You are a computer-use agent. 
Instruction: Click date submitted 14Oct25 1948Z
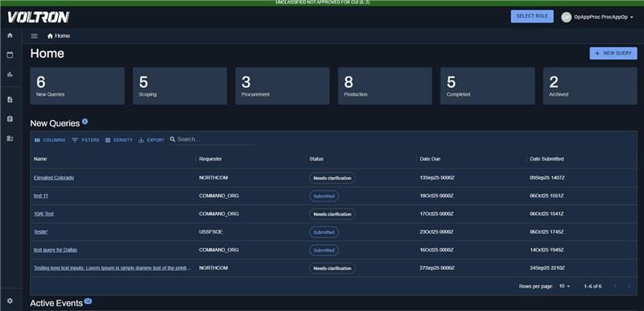(x=547, y=250)
